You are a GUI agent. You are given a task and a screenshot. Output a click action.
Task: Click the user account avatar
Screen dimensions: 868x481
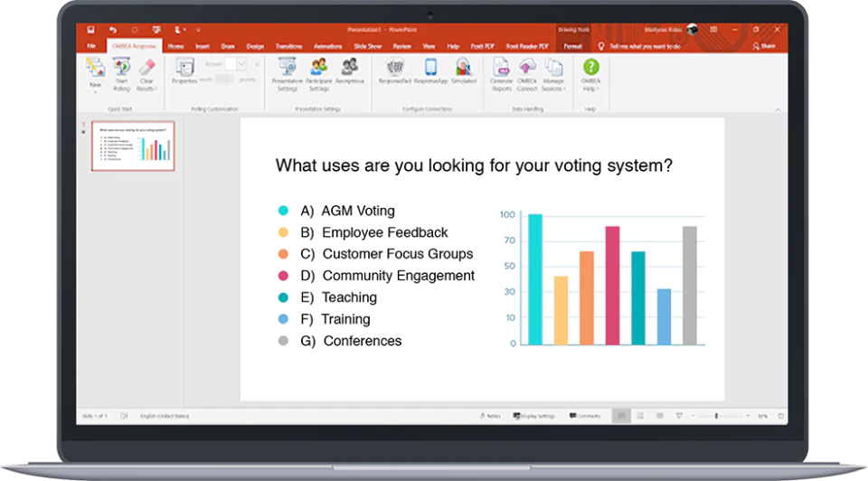[x=692, y=30]
